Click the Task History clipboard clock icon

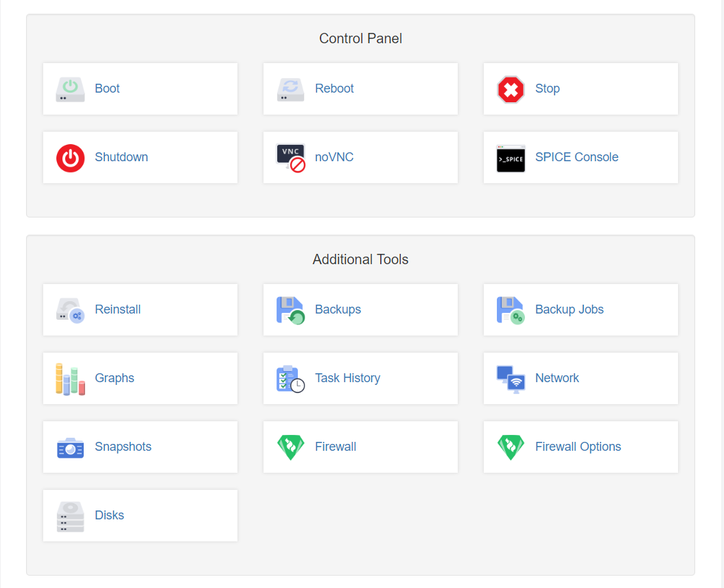pyautogui.click(x=290, y=379)
